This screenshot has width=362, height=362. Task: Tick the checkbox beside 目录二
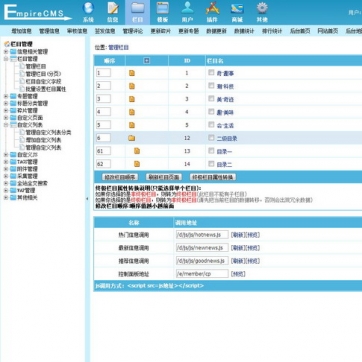pyautogui.click(x=211, y=164)
